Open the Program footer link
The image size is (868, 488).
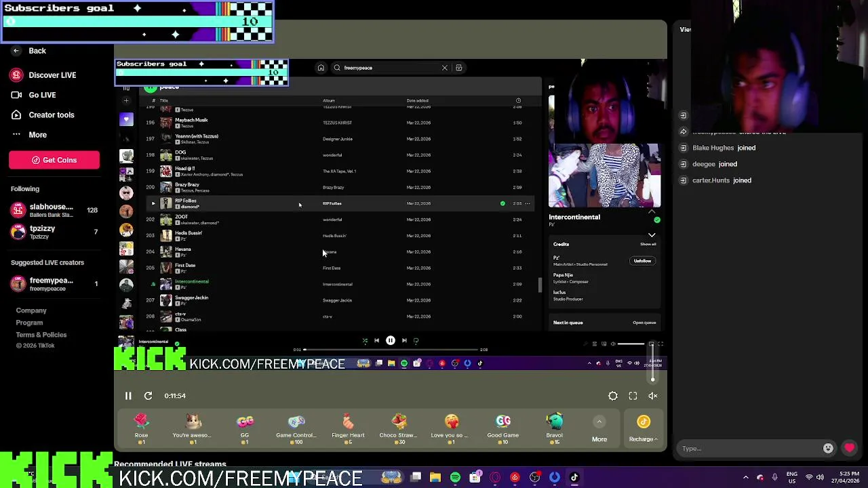pyautogui.click(x=29, y=323)
